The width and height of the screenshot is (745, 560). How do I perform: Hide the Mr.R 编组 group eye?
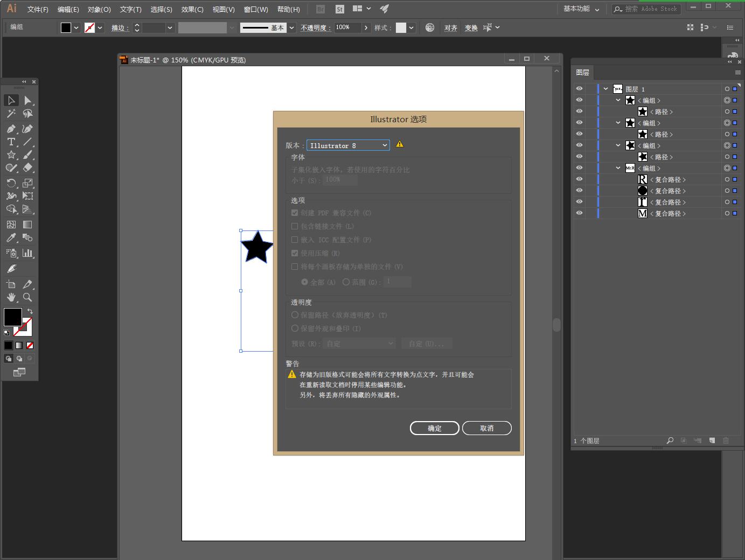tap(579, 168)
